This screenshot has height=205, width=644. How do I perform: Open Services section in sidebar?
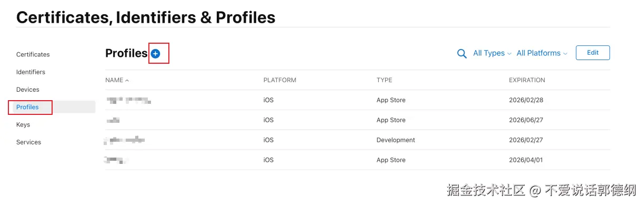28,142
